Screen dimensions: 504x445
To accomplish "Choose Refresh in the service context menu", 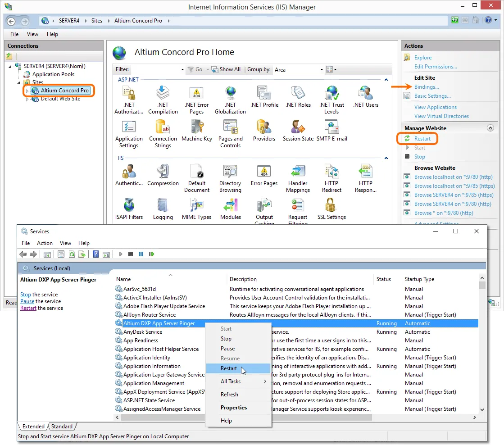I will pyautogui.click(x=238, y=395).
